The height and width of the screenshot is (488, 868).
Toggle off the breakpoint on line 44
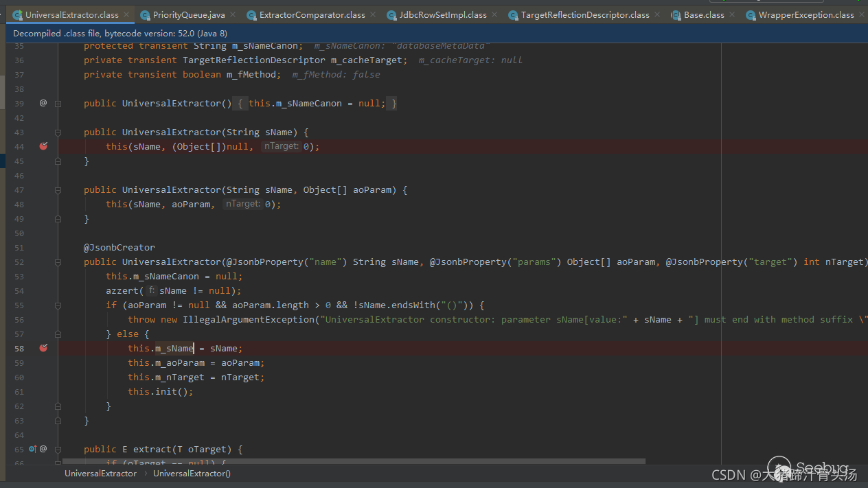[x=43, y=146]
